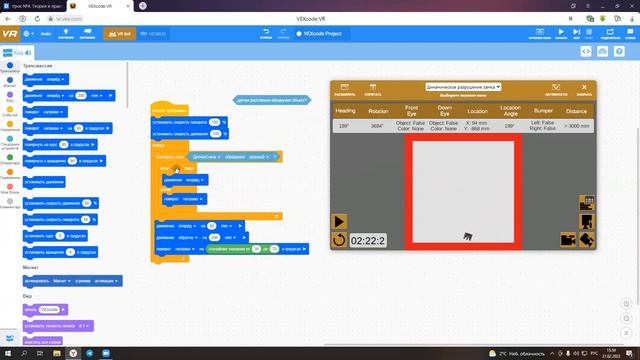Viewport: 640px width, 360px height.
Task: Select the Мои блоки category
Action: tap(10, 189)
